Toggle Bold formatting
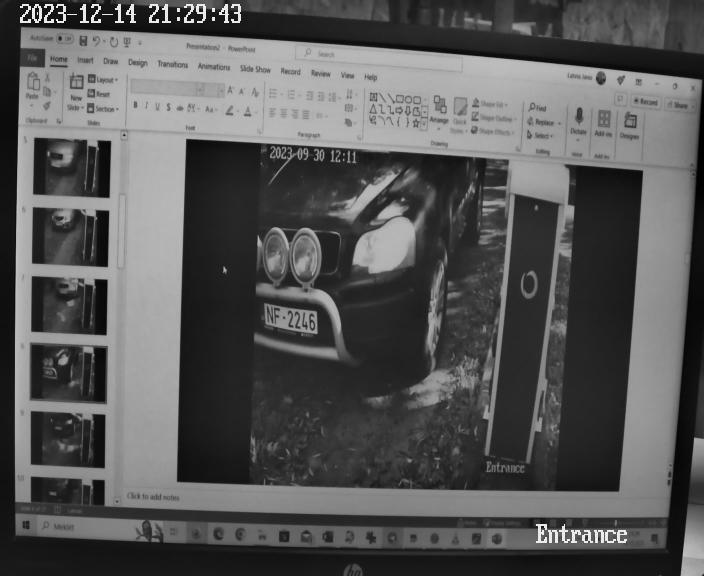Screen dimensions: 704x576 pos(135,106)
